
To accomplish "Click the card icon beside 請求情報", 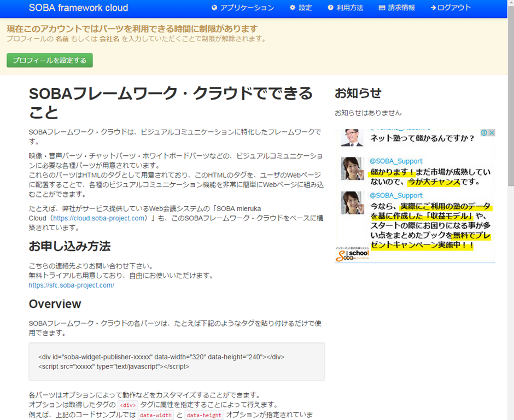I will [x=382, y=8].
